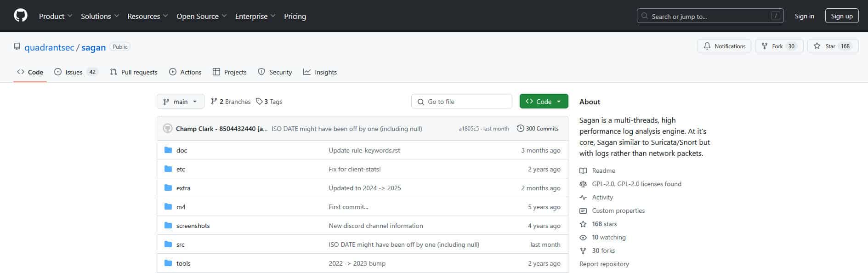Switch to the Projects tab
The width and height of the screenshot is (868, 273).
point(230,72)
